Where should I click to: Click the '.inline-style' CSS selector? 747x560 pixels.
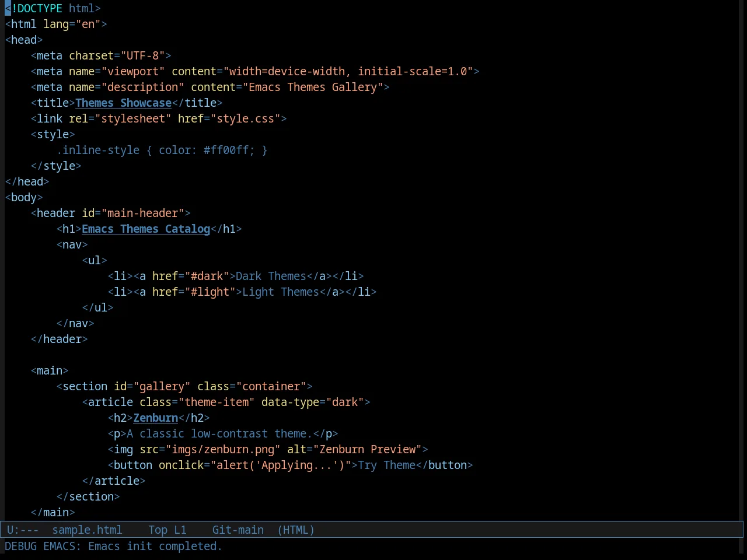point(98,150)
